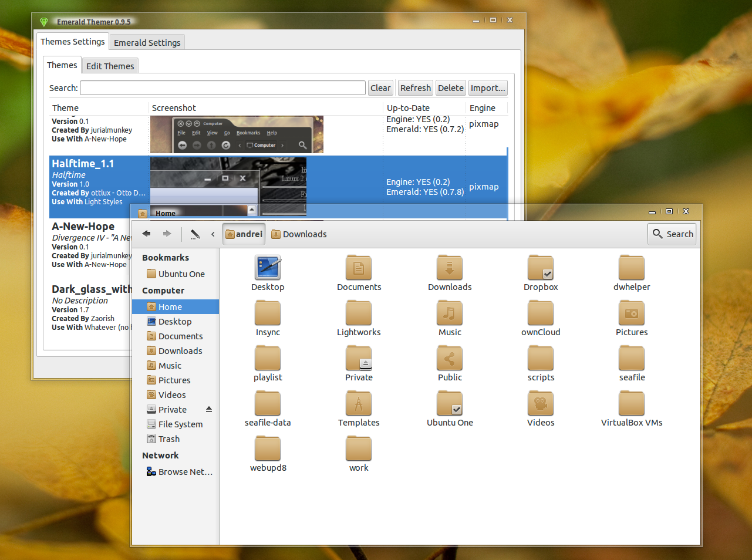Click the Screenshot column header
This screenshot has width=752, height=560.
[265, 108]
